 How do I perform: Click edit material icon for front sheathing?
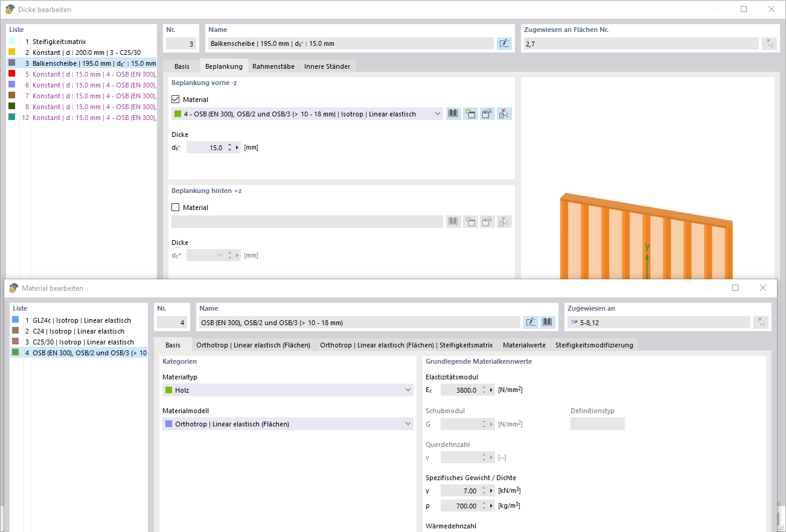pyautogui.click(x=487, y=113)
